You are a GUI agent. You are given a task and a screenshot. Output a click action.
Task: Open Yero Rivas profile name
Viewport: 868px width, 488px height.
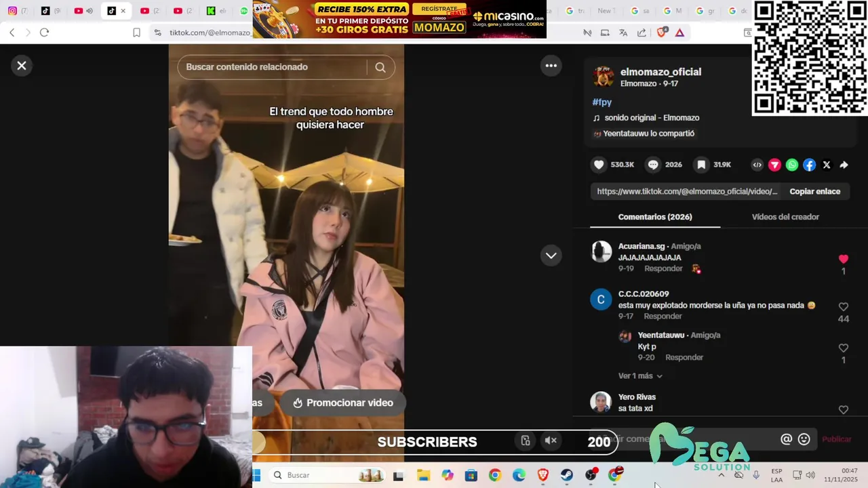(637, 397)
